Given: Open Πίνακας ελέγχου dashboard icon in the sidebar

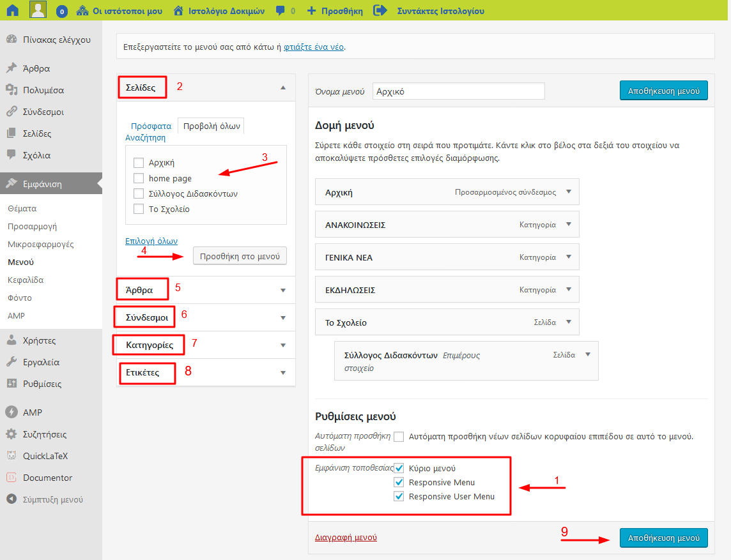Looking at the screenshot, I should 12,40.
